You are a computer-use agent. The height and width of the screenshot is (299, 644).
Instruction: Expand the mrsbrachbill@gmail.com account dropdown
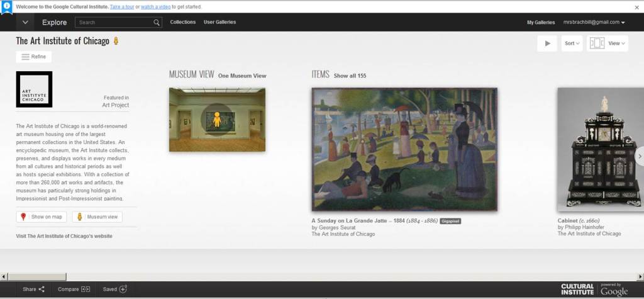[x=594, y=22]
